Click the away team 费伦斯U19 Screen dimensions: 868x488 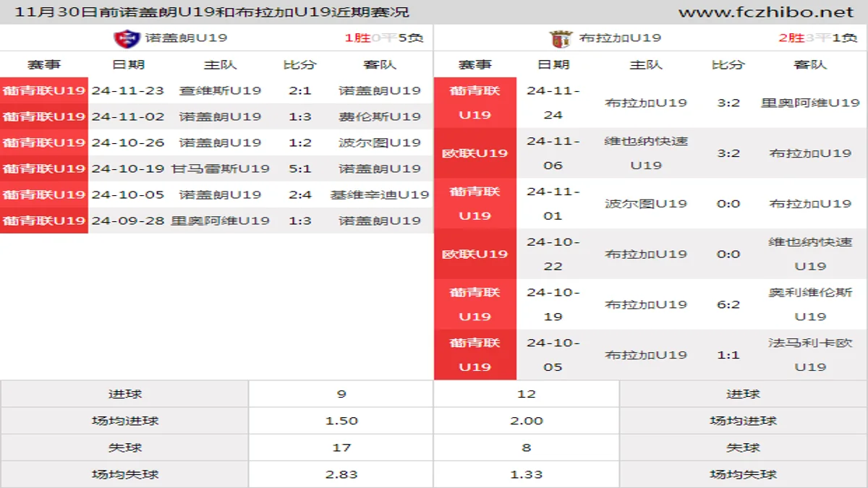[380, 116]
